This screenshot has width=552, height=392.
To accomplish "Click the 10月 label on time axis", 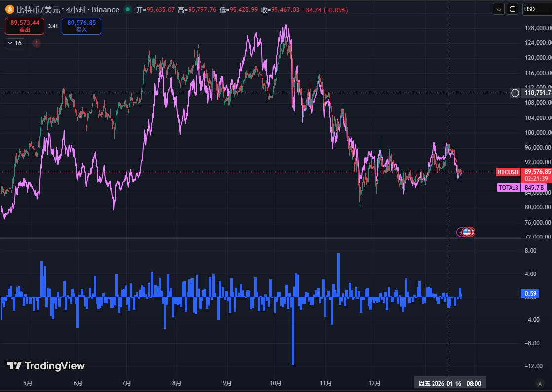I will click(x=276, y=383).
